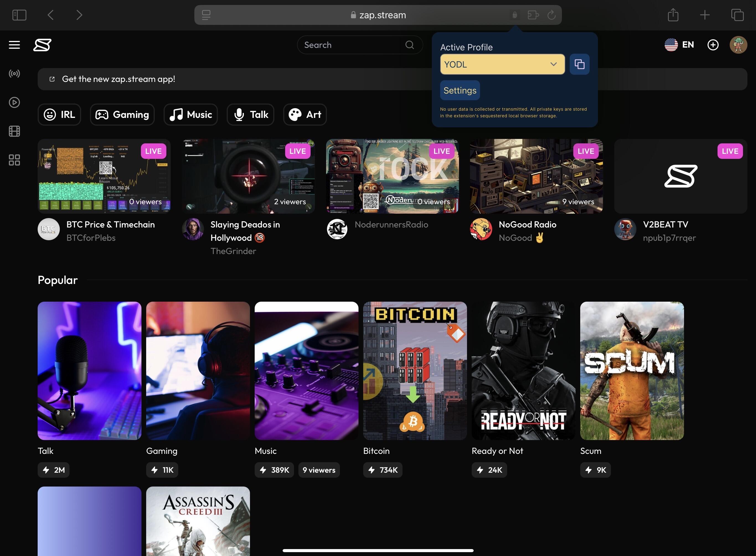Show Safari tab overview

click(x=737, y=15)
